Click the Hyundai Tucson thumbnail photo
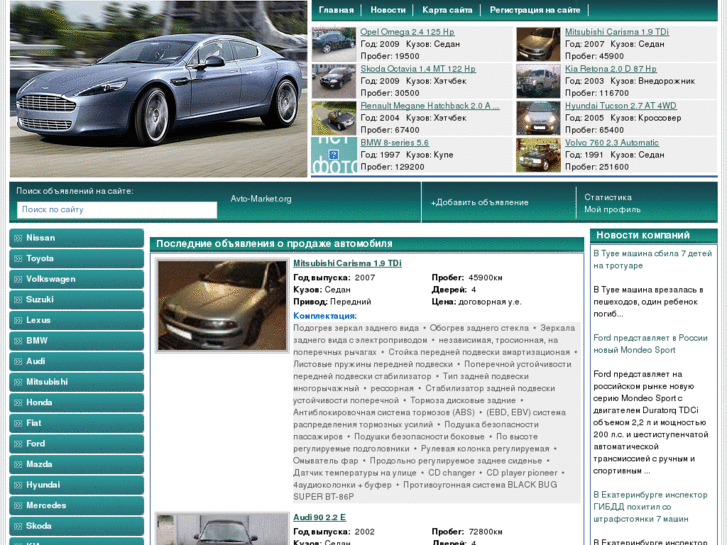727x545 pixels. (x=538, y=118)
